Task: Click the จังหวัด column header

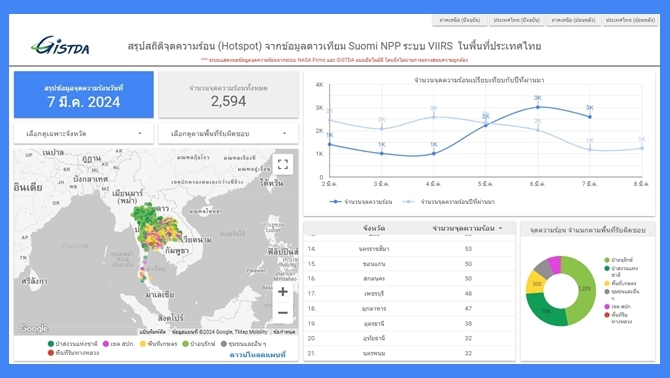Action: [374, 229]
